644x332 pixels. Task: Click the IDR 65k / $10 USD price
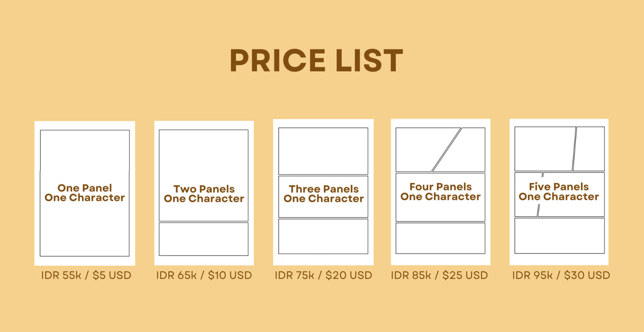pos(204,275)
